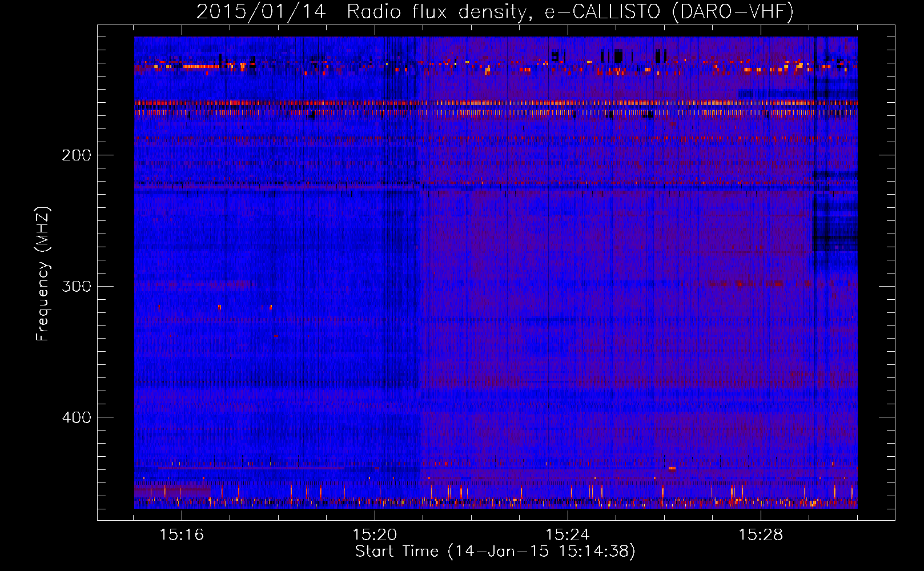The height and width of the screenshot is (571, 924).
Task: Click the 200 MHz frequency label
Action: (x=76, y=155)
